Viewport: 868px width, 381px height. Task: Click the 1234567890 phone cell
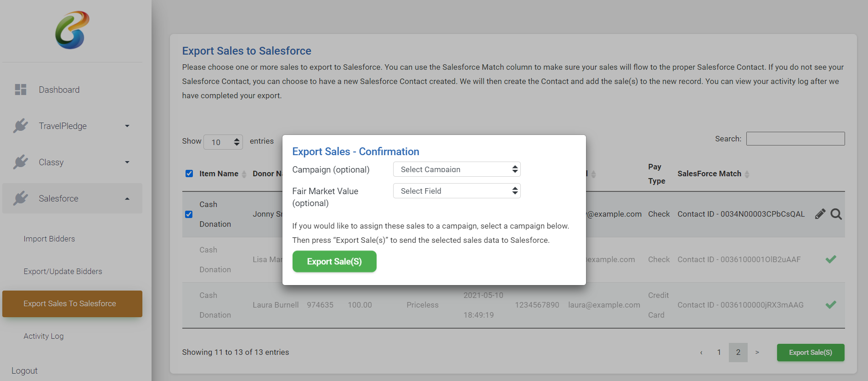click(537, 305)
